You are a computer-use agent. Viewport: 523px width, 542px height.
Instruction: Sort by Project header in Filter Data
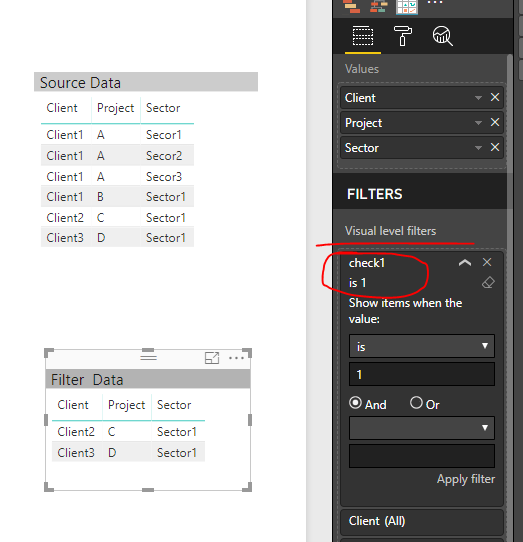127,405
